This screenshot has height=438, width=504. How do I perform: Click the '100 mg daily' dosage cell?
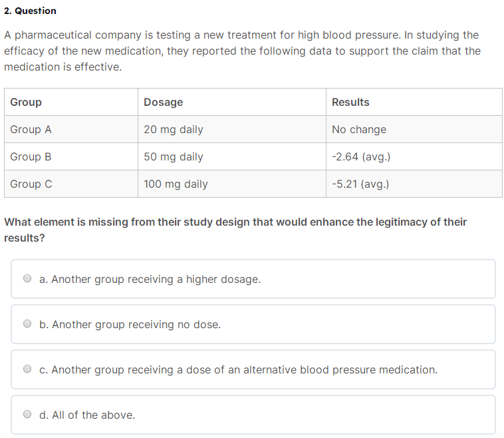click(x=232, y=184)
